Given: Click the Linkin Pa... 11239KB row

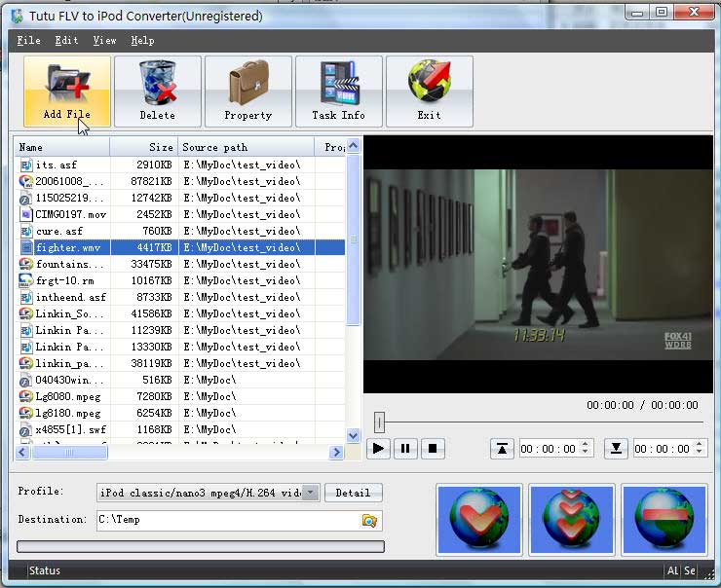Looking at the screenshot, I should (180, 330).
